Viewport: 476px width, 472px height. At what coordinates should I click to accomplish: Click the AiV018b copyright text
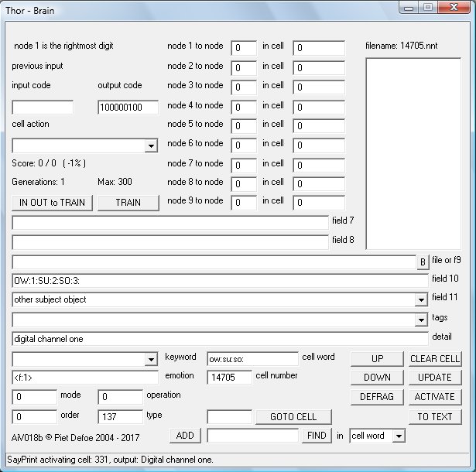(x=75, y=438)
